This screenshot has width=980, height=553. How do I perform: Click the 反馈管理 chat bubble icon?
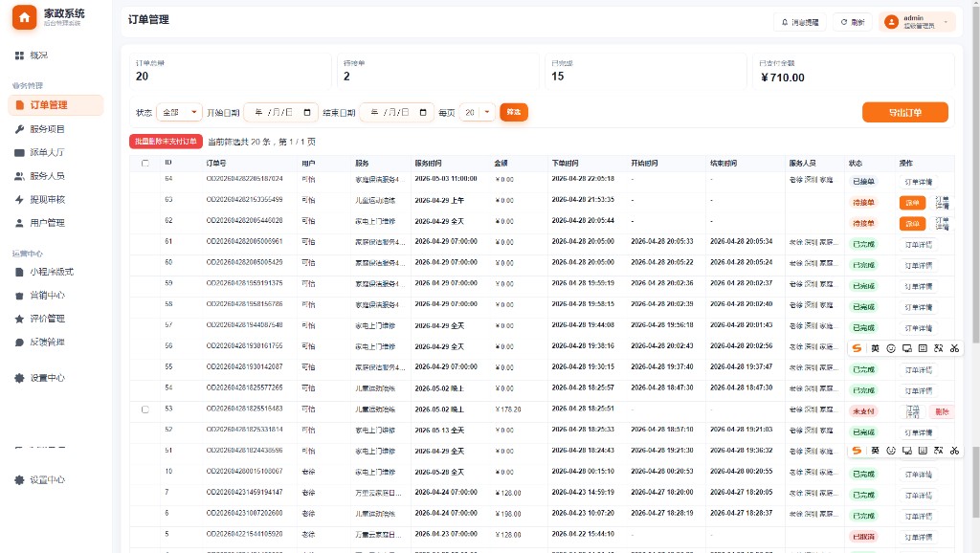19,343
